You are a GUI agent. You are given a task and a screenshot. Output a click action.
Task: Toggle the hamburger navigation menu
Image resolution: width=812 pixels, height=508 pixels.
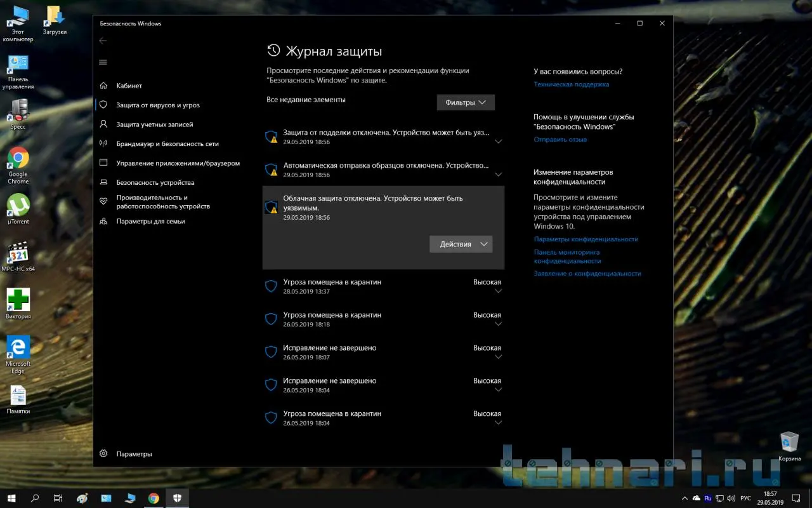click(103, 62)
